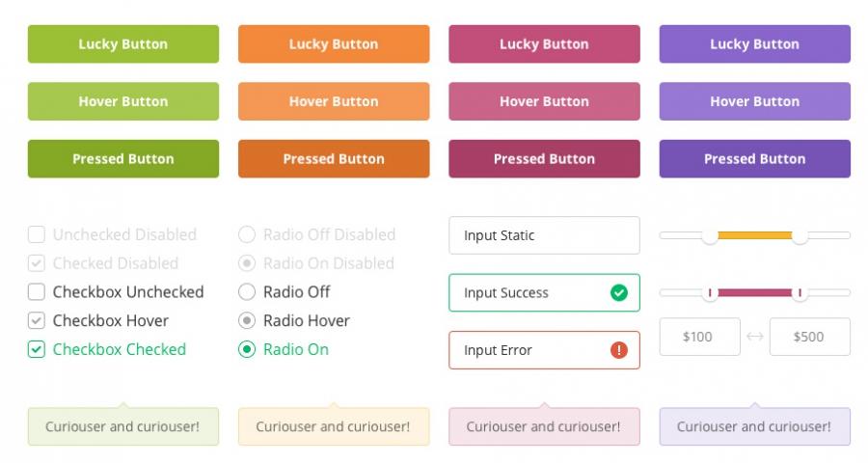
Task: Uncheck the green Checkbox Checked box
Action: pos(37,350)
